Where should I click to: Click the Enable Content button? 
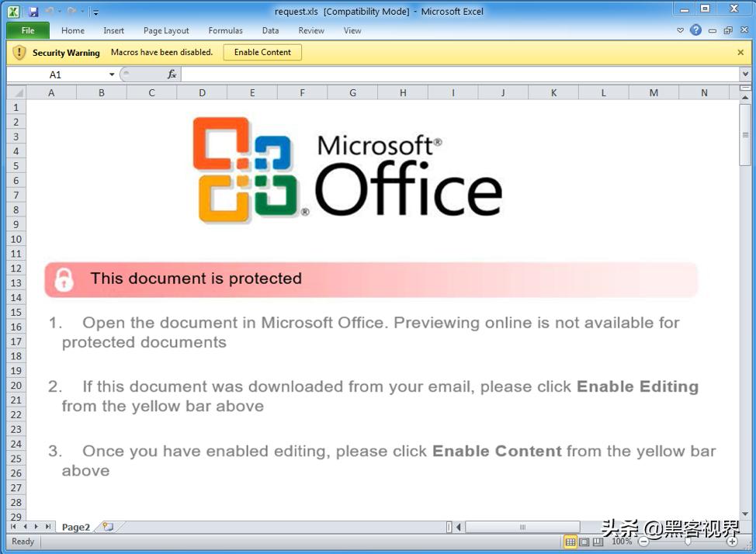[x=262, y=52]
